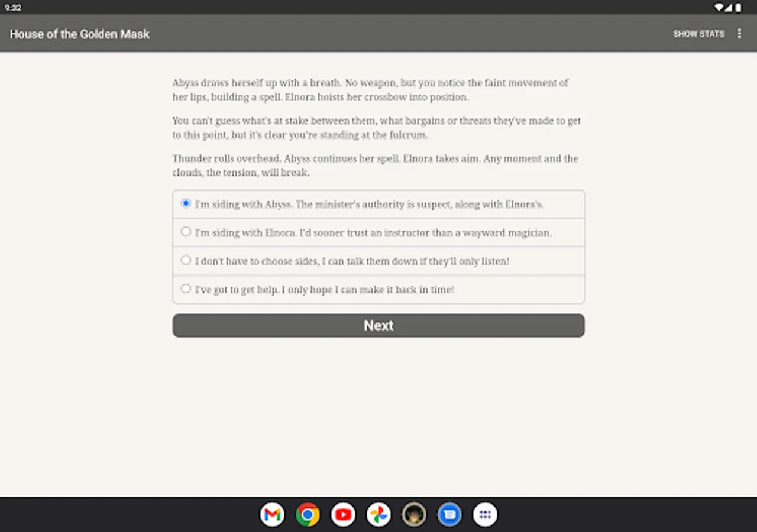This screenshot has height=532, width=757.
Task: Click the highlighted first choice row
Action: click(378, 203)
